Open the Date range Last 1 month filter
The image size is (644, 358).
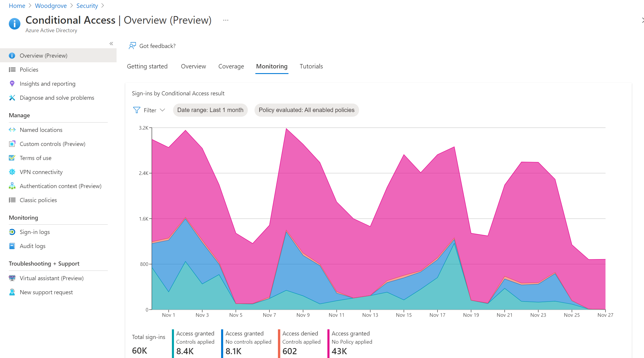[x=210, y=110]
